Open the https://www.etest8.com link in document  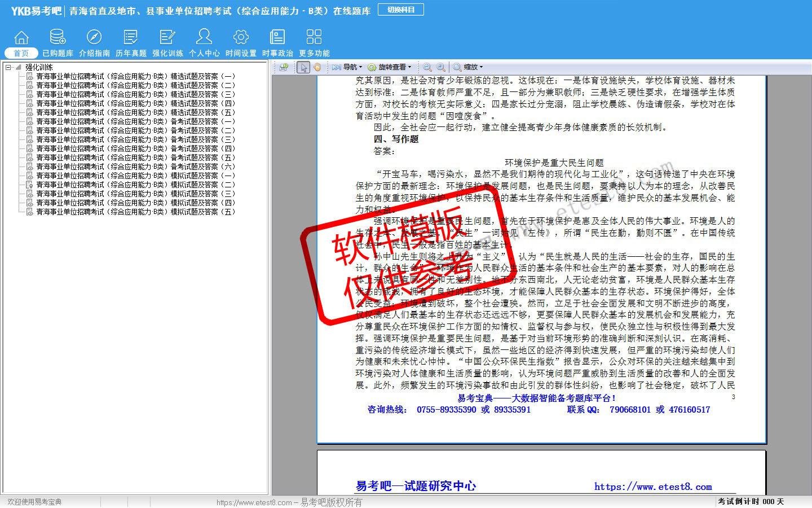click(x=652, y=487)
